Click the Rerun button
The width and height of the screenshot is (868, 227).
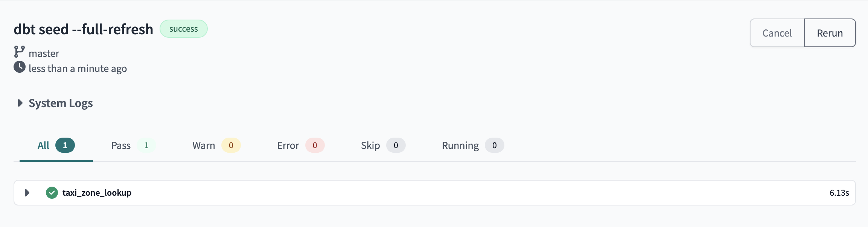830,33
